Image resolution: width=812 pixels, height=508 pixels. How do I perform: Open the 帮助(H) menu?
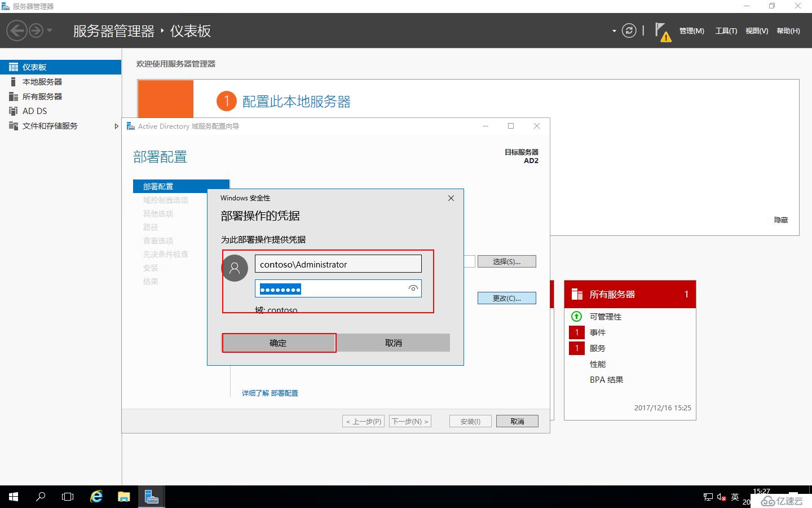point(788,31)
